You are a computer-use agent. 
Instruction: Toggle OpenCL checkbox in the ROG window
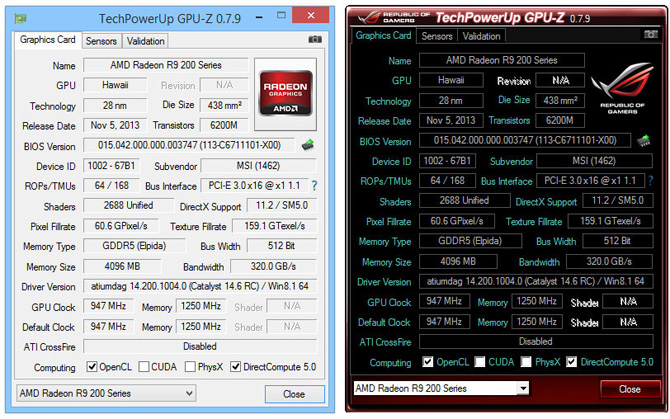pyautogui.click(x=428, y=362)
